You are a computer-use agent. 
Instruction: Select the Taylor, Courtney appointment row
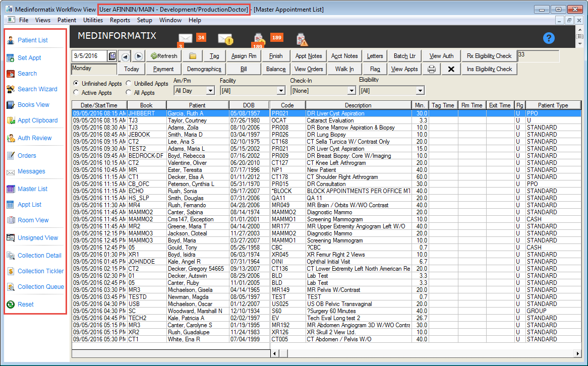[326, 120]
